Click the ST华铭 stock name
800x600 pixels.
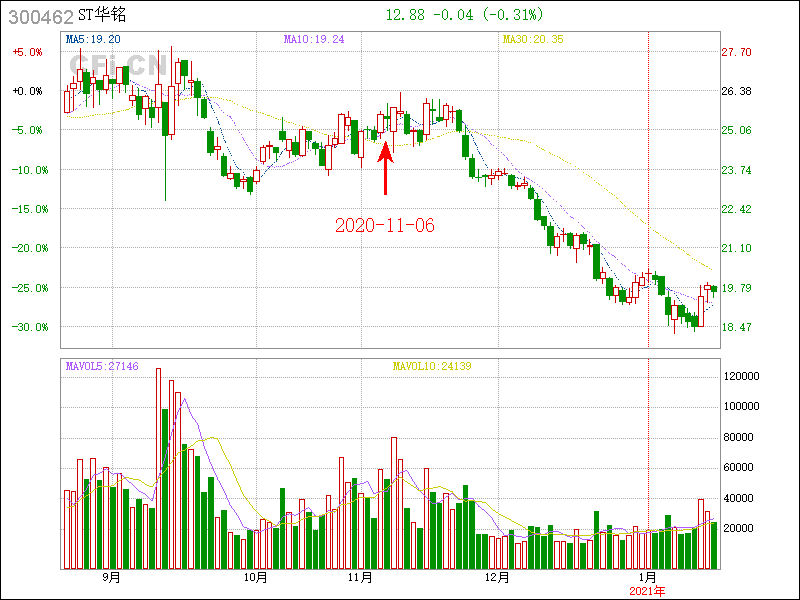coord(103,16)
